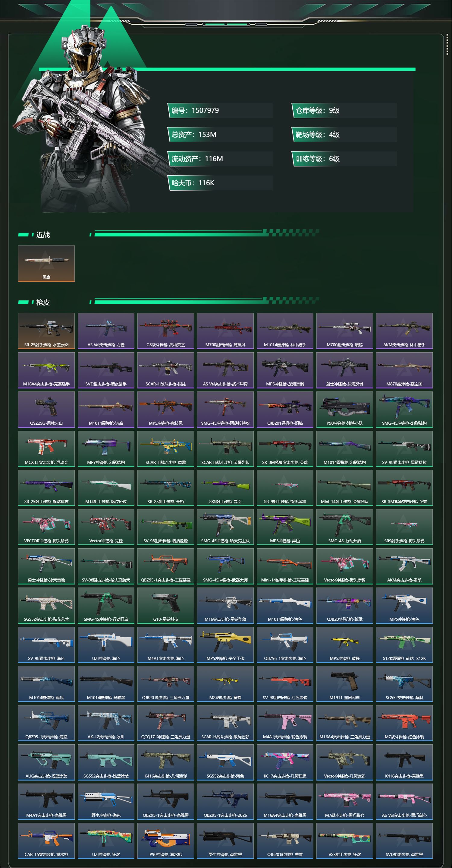Click the AS Val突击步枪-刀锋 skin
The width and height of the screenshot is (452, 868).
(106, 331)
